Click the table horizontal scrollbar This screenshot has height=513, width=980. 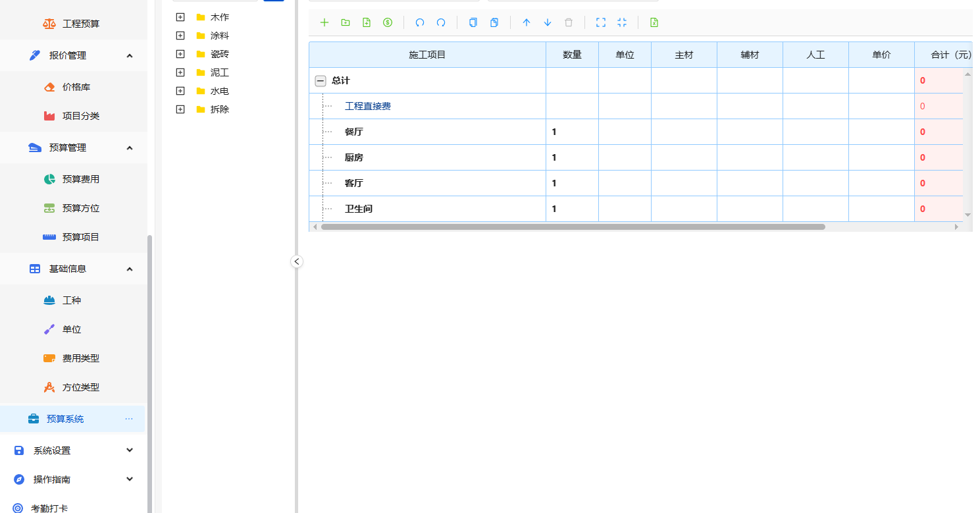tap(573, 227)
